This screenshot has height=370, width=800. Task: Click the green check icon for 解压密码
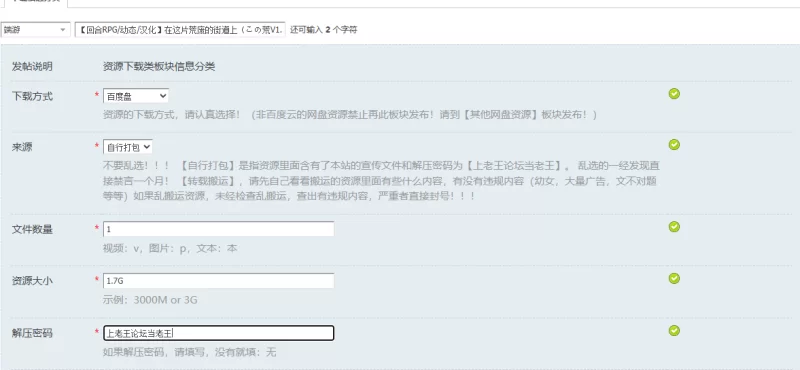[x=674, y=331]
